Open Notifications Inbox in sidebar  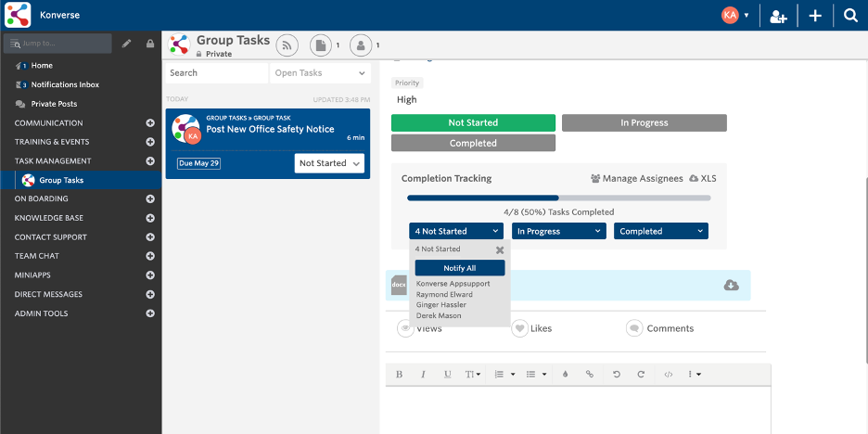click(x=65, y=84)
